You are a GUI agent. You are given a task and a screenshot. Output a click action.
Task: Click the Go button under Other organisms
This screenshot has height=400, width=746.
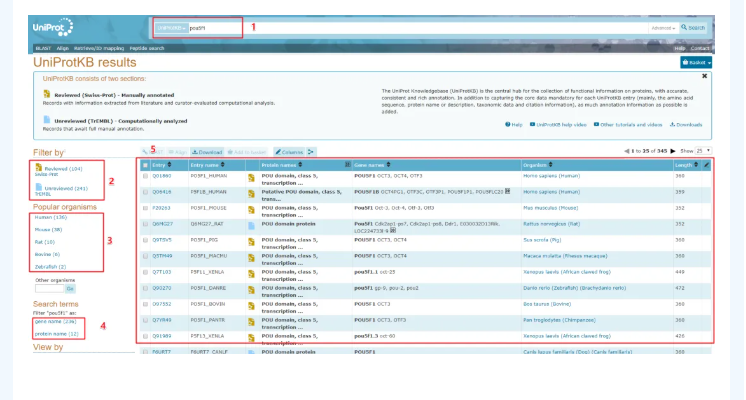70,289
